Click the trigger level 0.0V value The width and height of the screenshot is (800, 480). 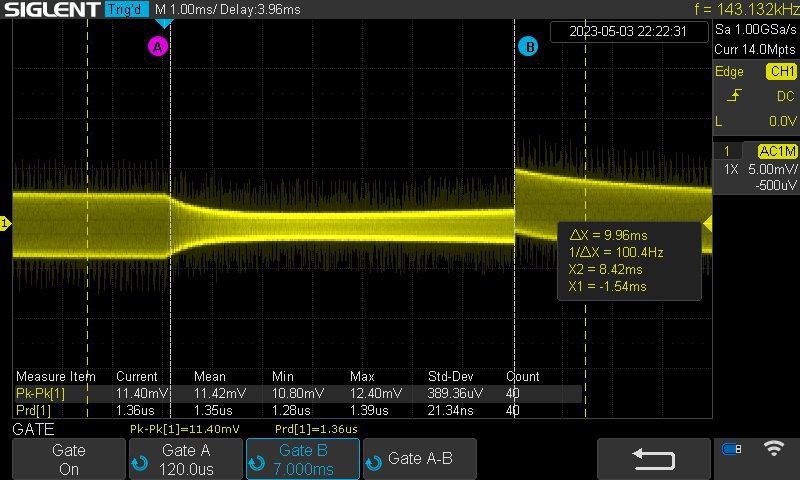[x=782, y=121]
